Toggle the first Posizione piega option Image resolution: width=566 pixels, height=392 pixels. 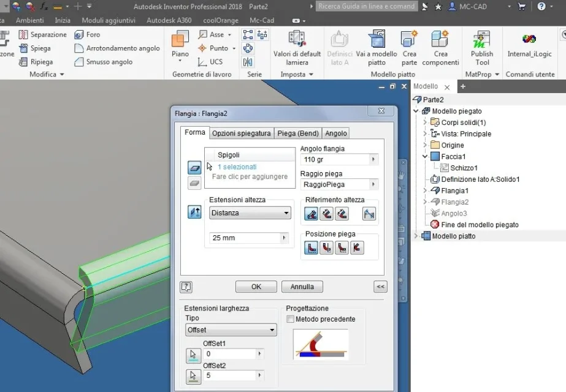tap(311, 247)
